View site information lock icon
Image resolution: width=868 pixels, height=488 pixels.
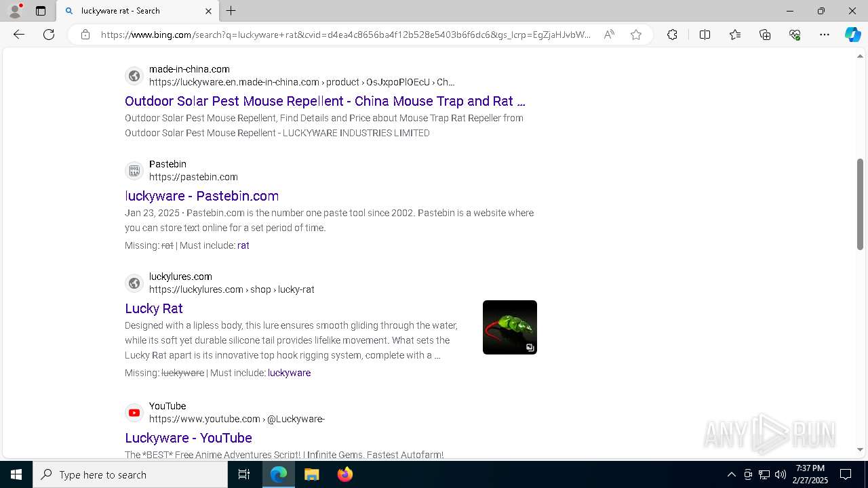coord(85,35)
